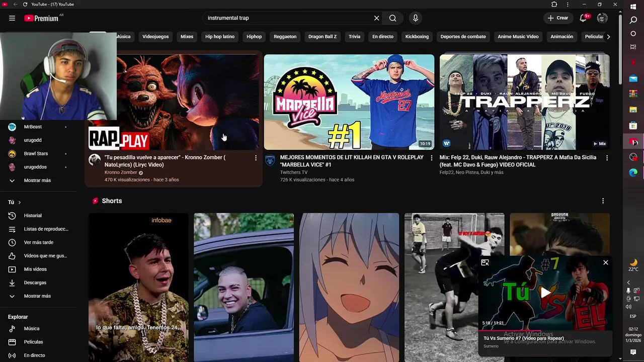This screenshot has height=362, width=644.
Task: Open infobae short thumbnail
Action: (138, 288)
